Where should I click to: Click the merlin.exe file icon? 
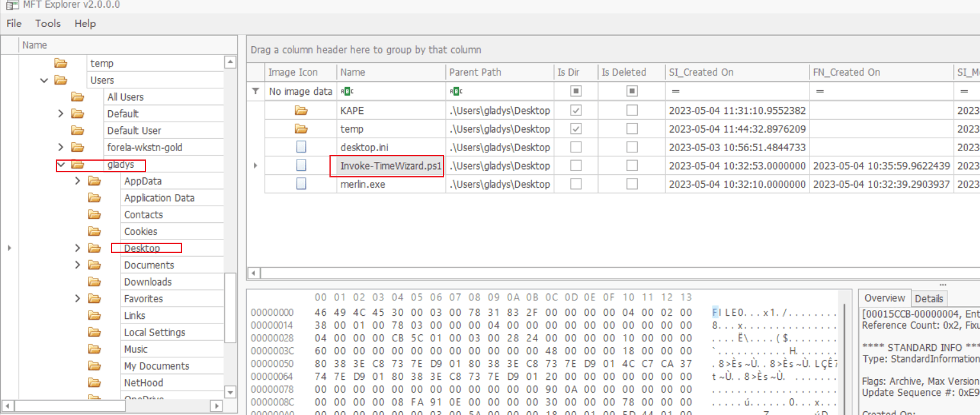point(301,184)
